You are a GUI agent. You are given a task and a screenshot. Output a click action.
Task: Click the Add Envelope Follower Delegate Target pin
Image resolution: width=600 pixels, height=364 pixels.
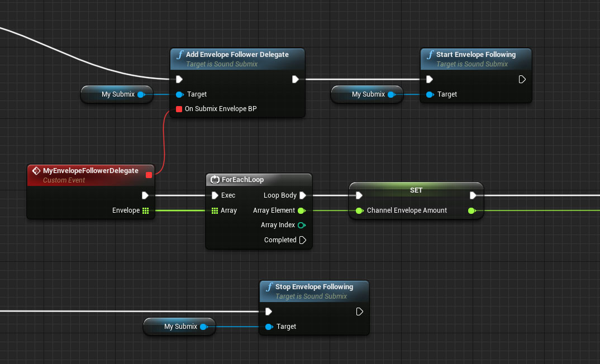pyautogui.click(x=179, y=94)
